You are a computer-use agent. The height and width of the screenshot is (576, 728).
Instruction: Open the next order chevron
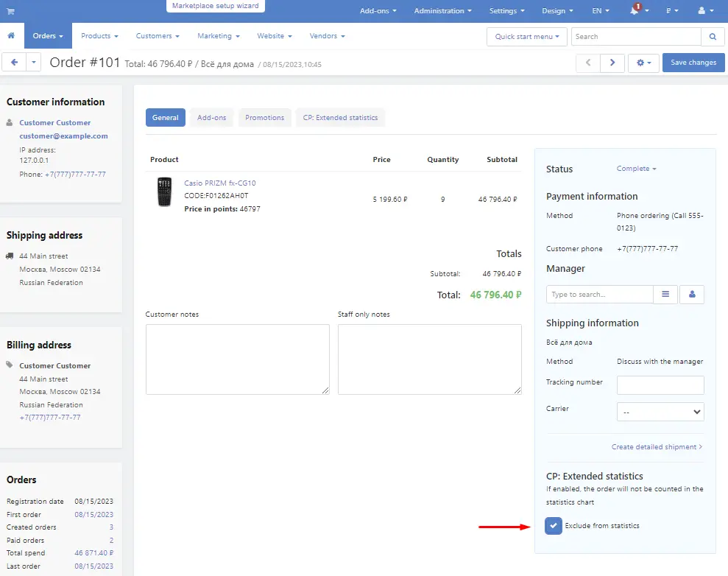612,63
